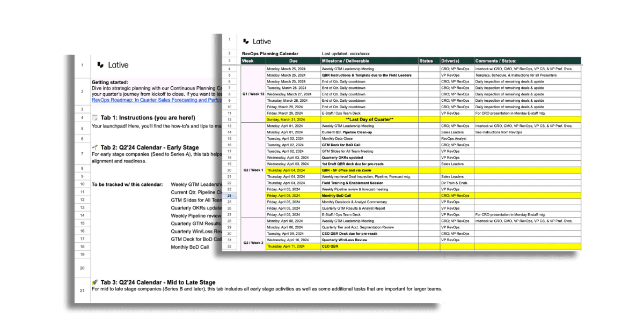Click the 'Q2 / Week 1' merged cell
The height and width of the screenshot is (336, 644).
[253, 170]
